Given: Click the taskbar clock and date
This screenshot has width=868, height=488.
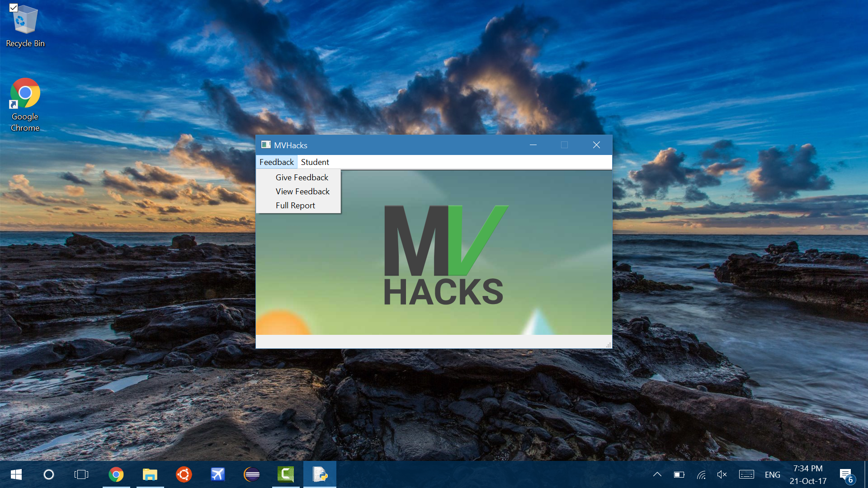Looking at the screenshot, I should (808, 474).
